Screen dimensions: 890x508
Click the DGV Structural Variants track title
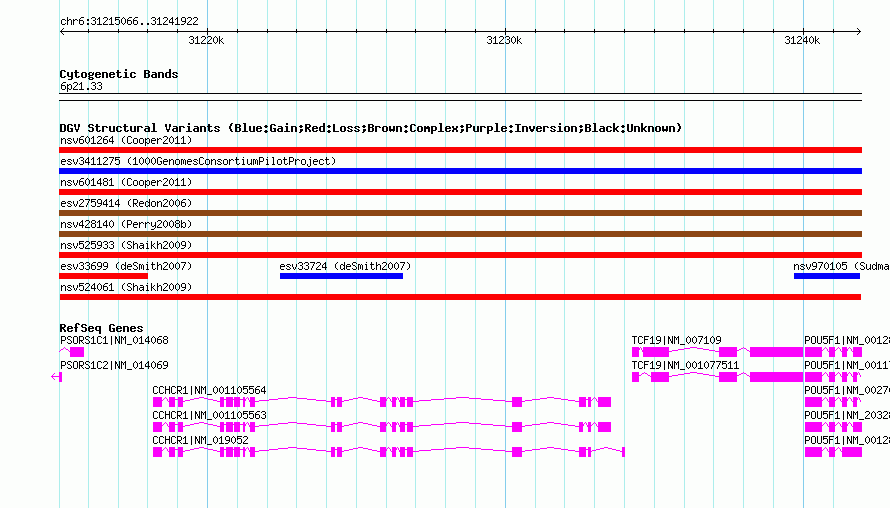click(371, 128)
